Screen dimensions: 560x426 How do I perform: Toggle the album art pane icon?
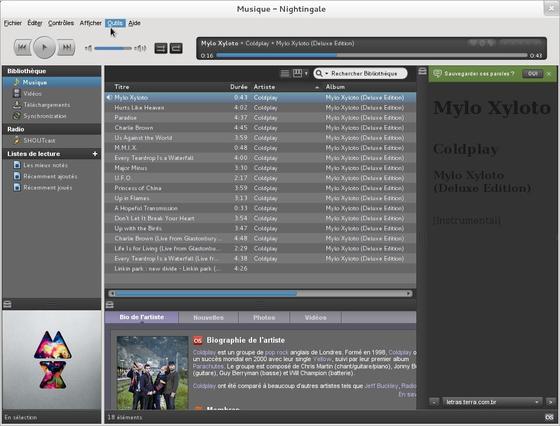(7, 304)
